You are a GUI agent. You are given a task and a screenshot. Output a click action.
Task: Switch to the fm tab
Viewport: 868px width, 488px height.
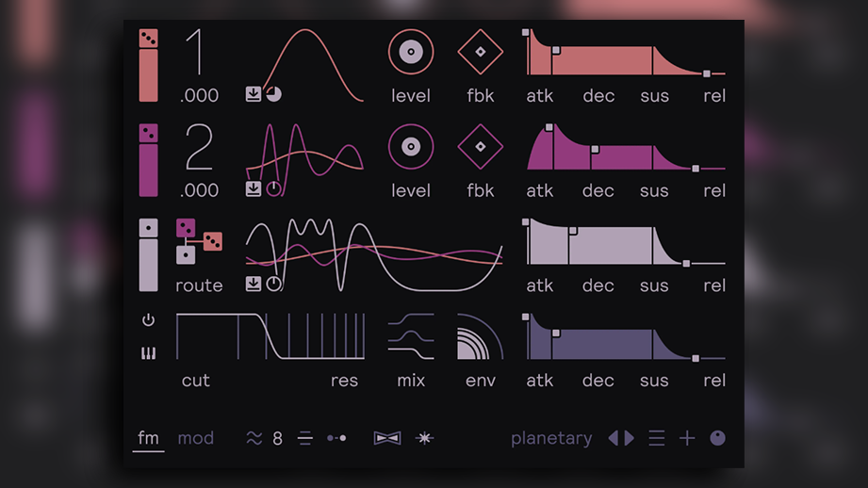point(148,438)
